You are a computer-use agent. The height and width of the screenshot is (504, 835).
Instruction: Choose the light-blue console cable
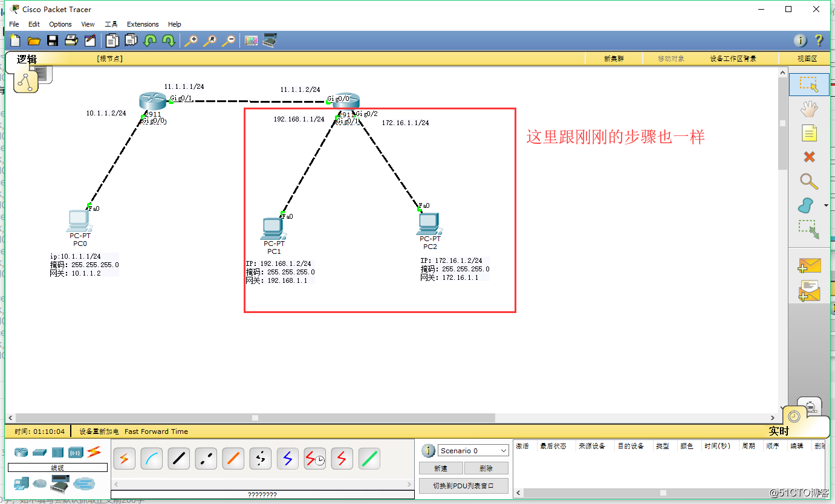(x=151, y=459)
